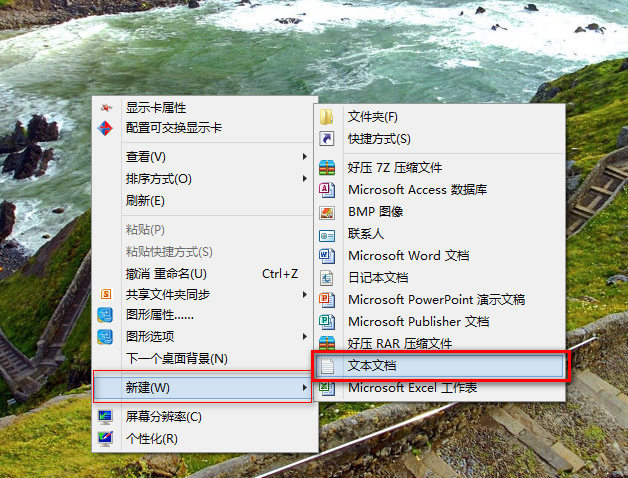
Task: Click the 图形属性 monitor icon
Action: (105, 315)
